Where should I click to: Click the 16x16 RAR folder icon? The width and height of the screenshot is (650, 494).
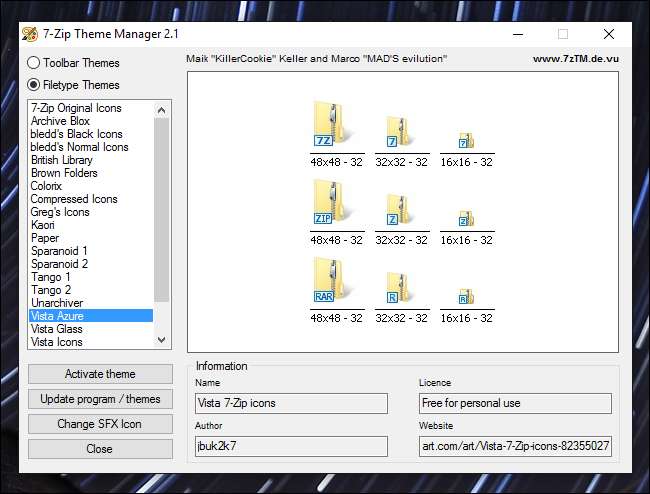[465, 297]
